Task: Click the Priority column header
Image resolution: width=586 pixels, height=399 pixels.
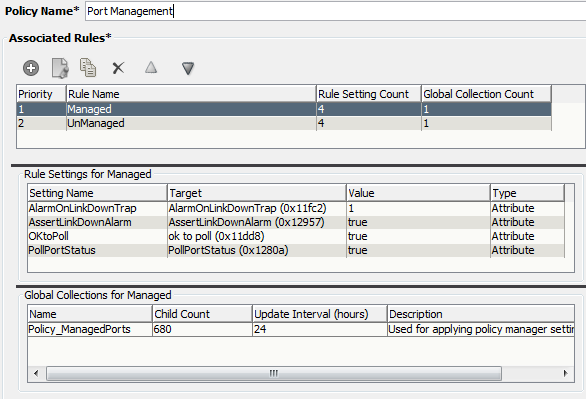Action: [41, 94]
